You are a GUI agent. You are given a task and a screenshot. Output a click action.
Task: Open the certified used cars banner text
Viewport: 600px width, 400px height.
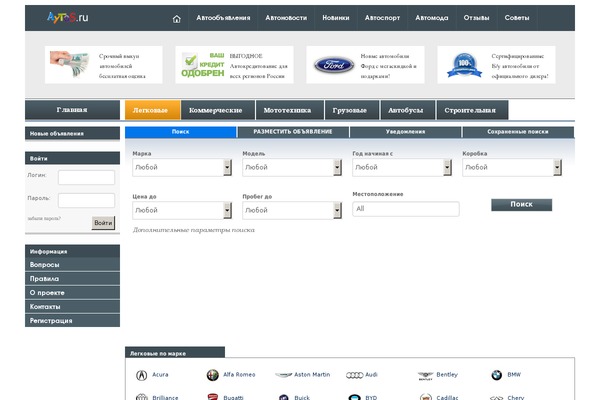(520, 66)
